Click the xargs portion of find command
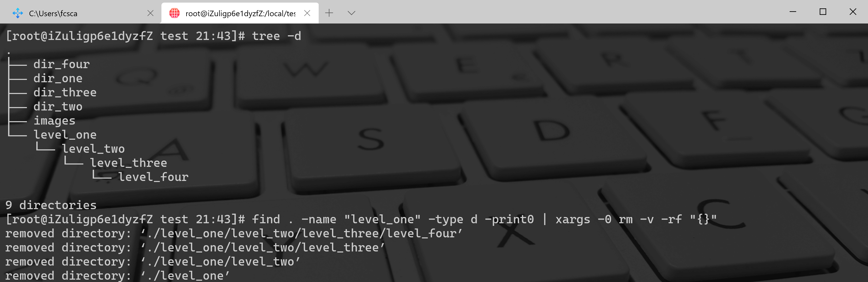Viewport: 868px width, 282px height. (573, 219)
